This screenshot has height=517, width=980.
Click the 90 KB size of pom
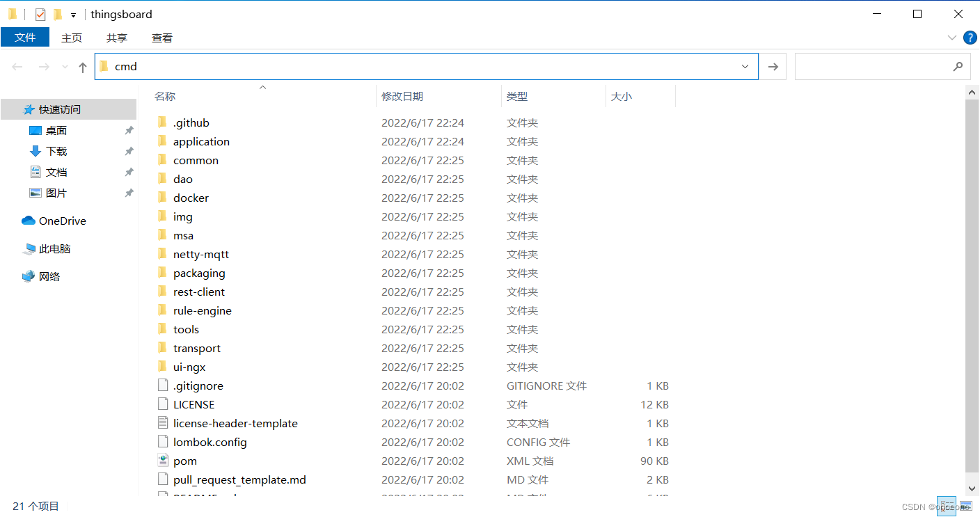point(654,461)
